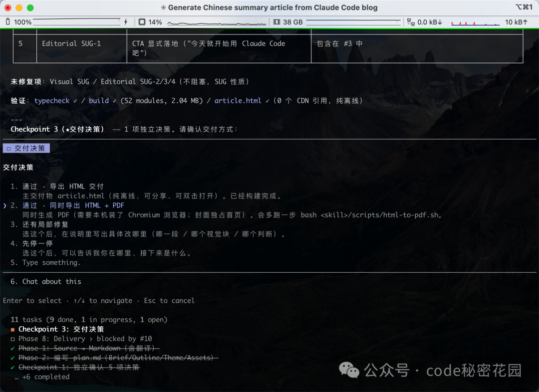Select option 6 Chat about this
Screen dimensions: 539x392
[x=46, y=281]
